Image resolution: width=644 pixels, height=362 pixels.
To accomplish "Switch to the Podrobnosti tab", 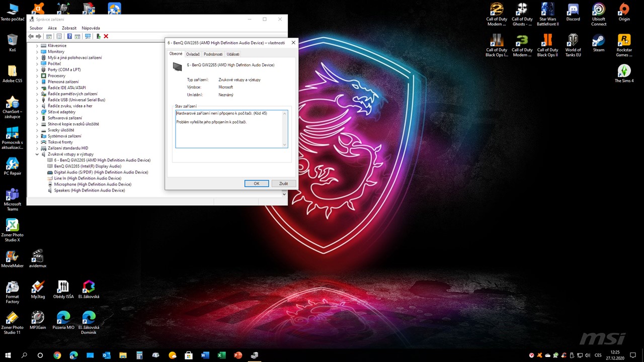I will click(213, 54).
